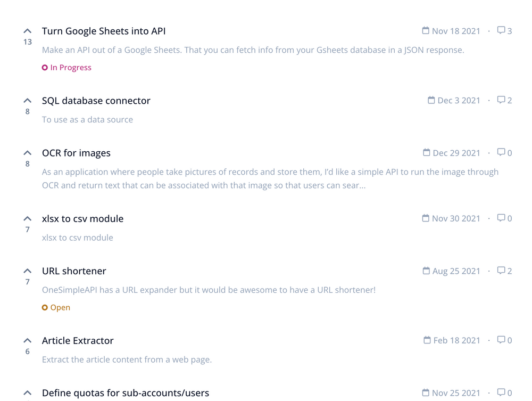The height and width of the screenshot is (401, 532).
Task: Click the calendar icon next to Dec 29 2021
Action: (x=426, y=152)
